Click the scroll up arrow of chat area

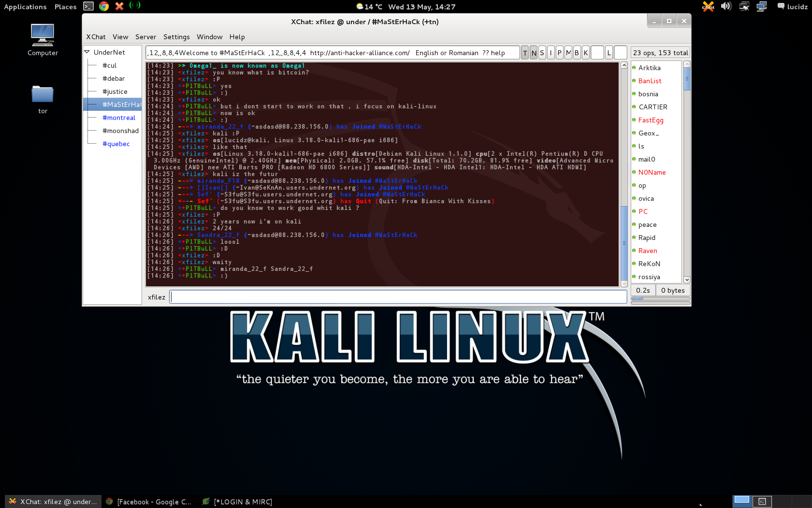click(624, 65)
